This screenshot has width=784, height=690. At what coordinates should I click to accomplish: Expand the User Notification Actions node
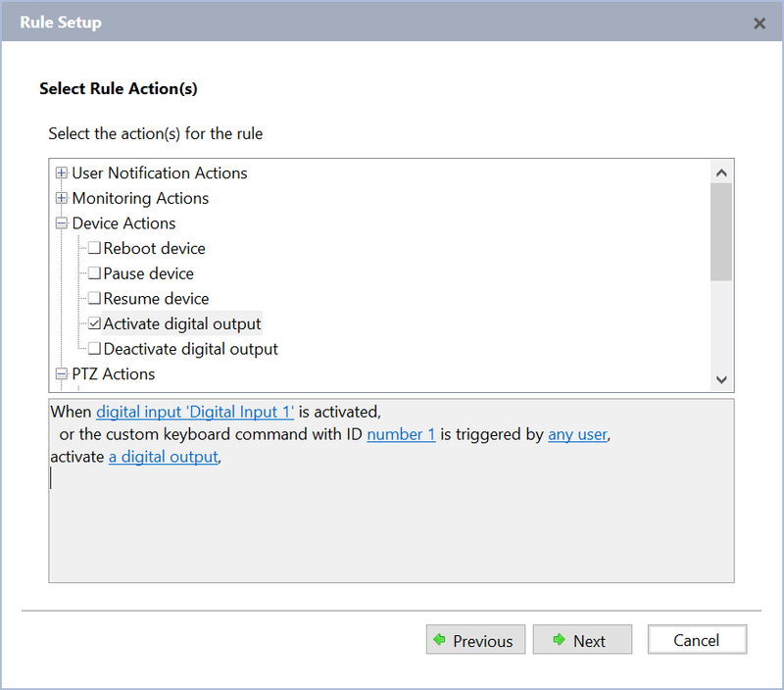(x=63, y=173)
